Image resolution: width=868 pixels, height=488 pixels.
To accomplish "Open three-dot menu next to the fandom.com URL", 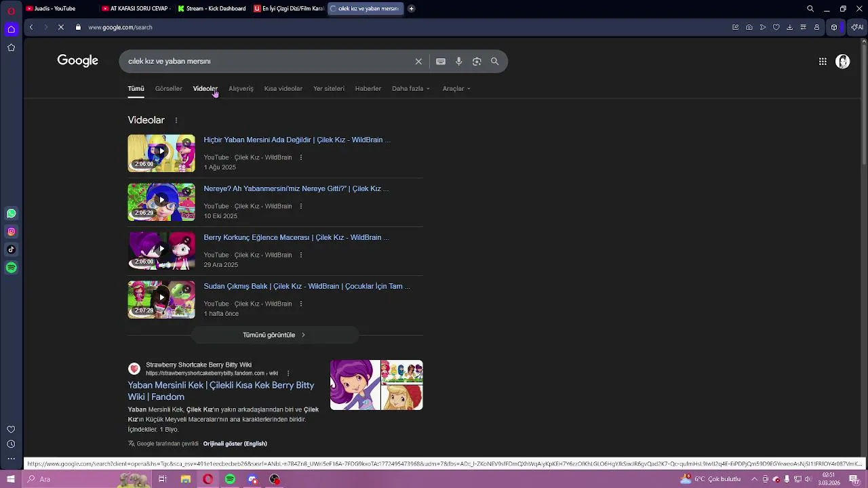I will click(288, 373).
